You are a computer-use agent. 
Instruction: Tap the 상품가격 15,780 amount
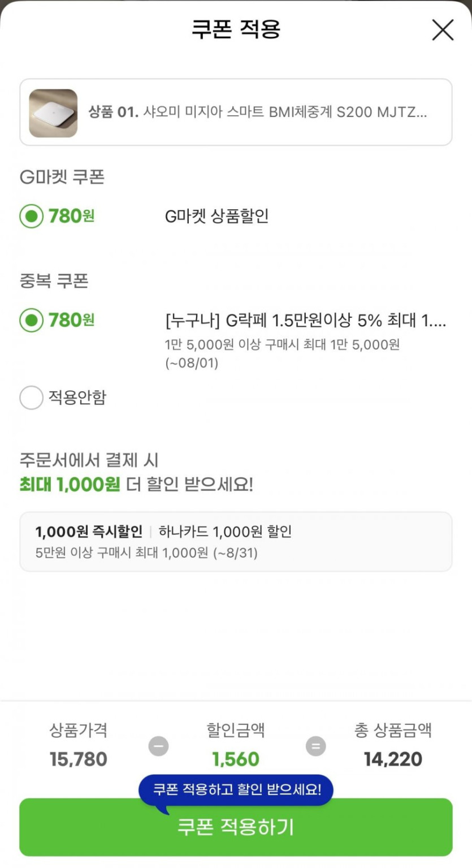pyautogui.click(x=78, y=759)
